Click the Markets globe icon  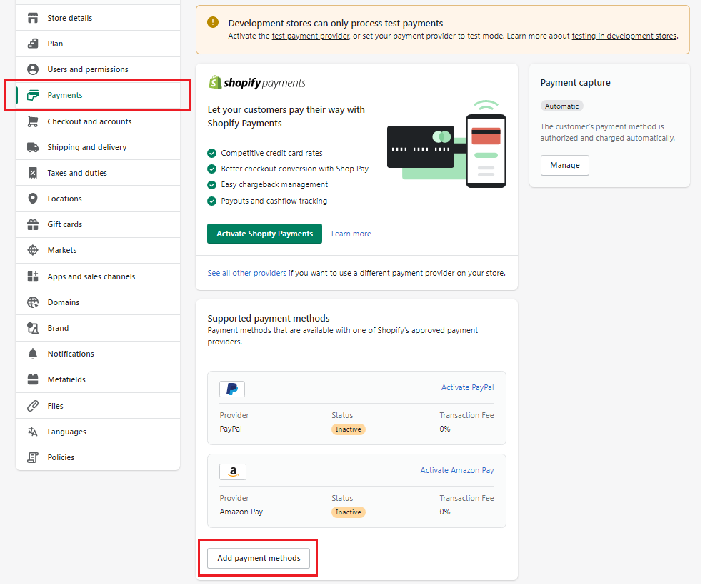[33, 250]
